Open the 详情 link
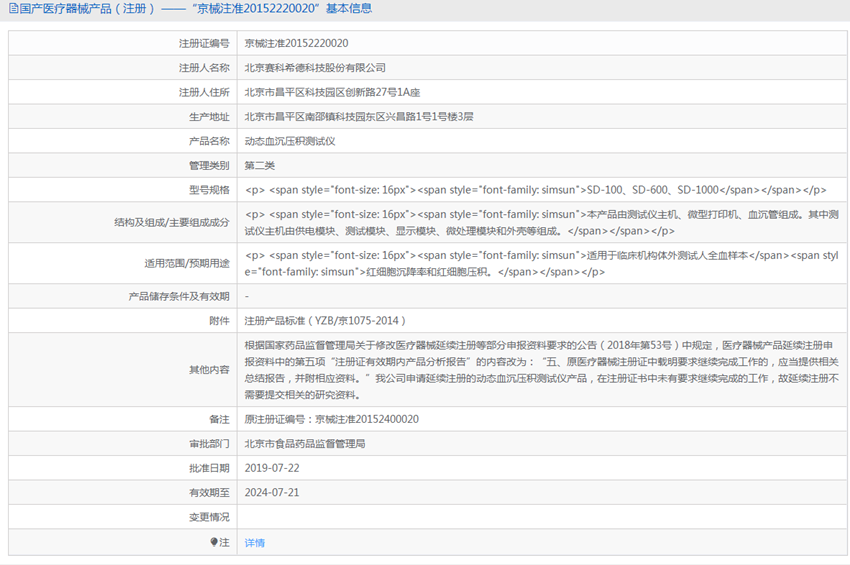 [x=254, y=543]
